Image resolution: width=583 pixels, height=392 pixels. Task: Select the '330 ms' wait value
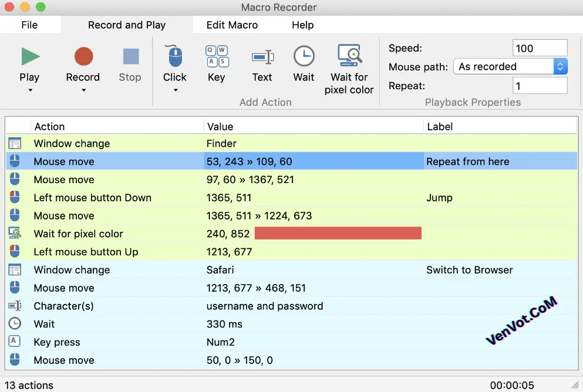(224, 324)
